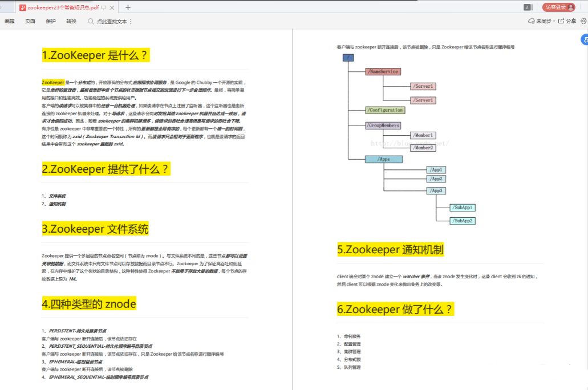Click the /App3 node in the diagram
588x390 pixels.
(x=436, y=191)
